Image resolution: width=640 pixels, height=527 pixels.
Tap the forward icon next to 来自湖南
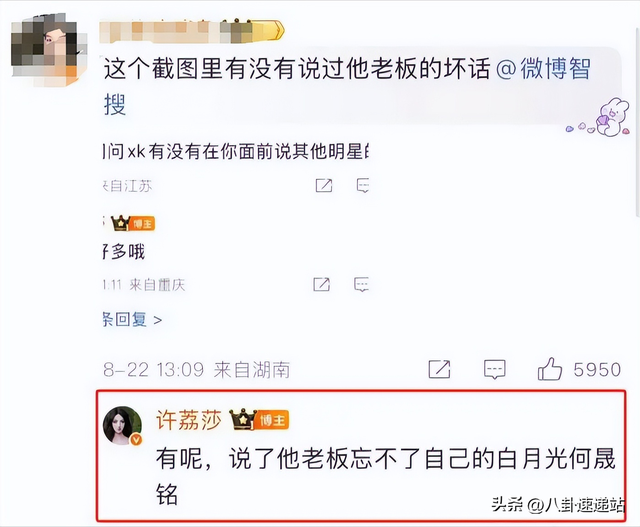tap(439, 369)
